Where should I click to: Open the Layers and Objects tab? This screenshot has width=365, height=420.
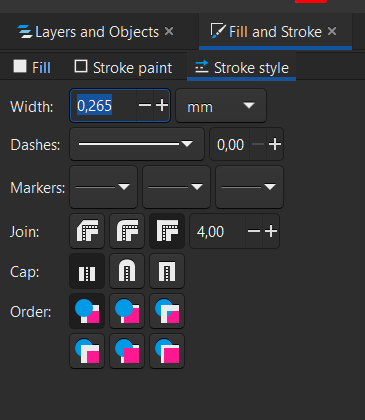tap(95, 32)
